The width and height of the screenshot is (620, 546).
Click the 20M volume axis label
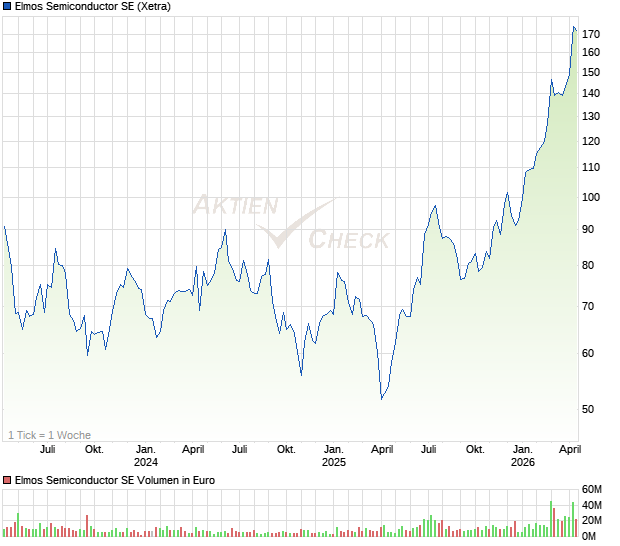(x=592, y=520)
